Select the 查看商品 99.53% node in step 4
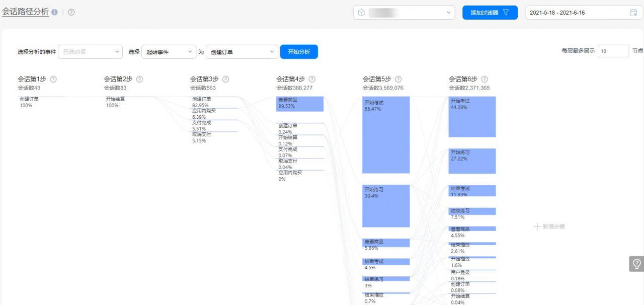Screen dimensions: 644x305 click(x=301, y=104)
